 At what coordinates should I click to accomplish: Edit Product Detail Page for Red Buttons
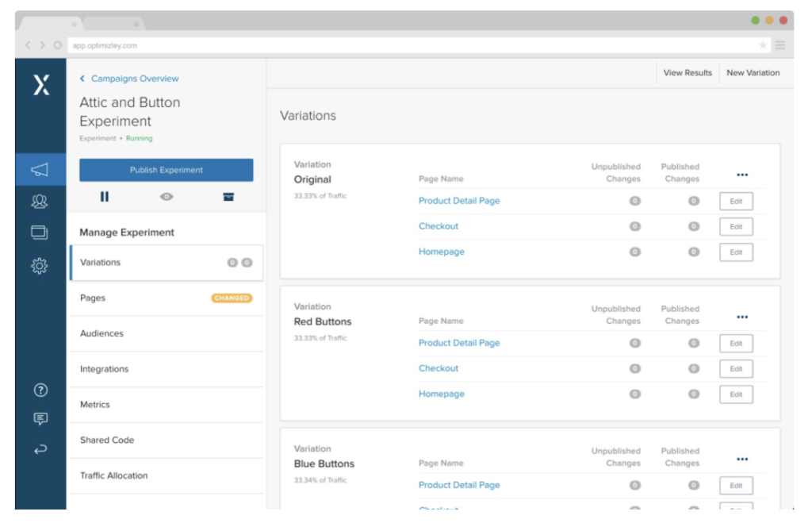coord(736,344)
